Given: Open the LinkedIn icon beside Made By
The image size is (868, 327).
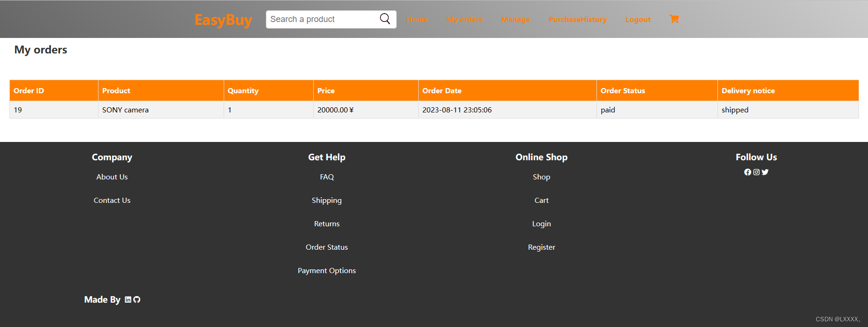Looking at the screenshot, I should (128, 300).
